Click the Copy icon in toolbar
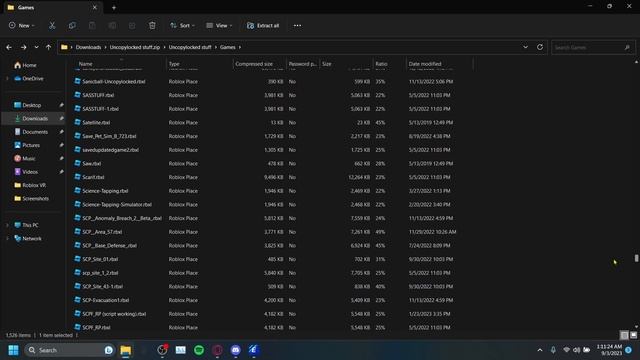Viewport: 640px width, 360px height. (x=72, y=25)
